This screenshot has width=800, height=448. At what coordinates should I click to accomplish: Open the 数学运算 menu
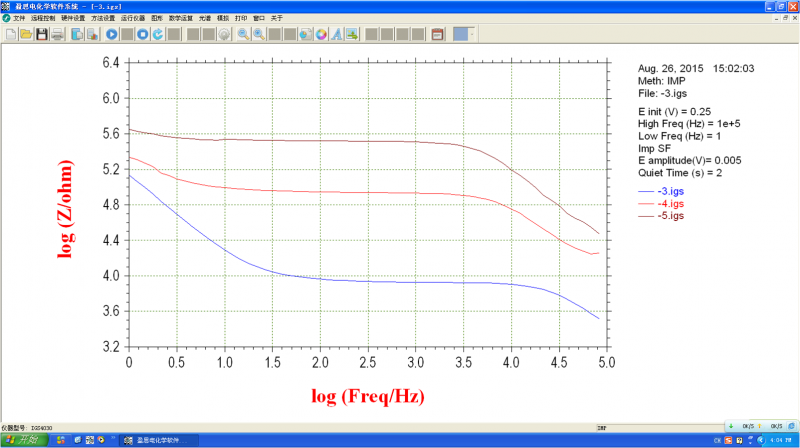pyautogui.click(x=181, y=18)
